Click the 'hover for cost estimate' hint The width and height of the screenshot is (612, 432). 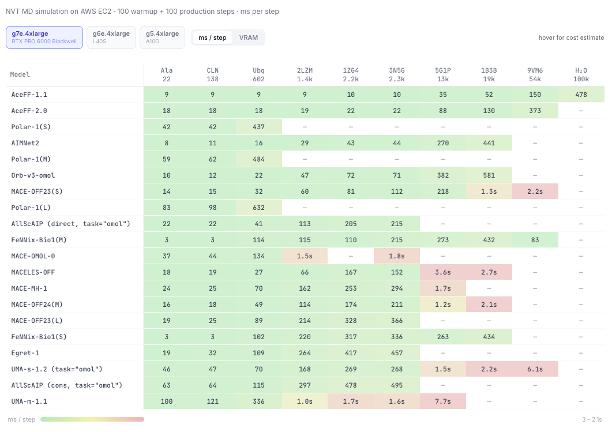pyautogui.click(x=571, y=38)
